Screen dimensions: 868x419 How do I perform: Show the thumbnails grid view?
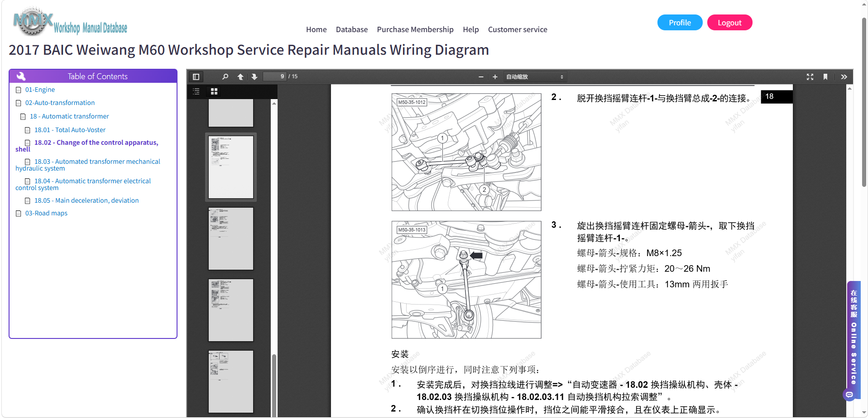[x=214, y=91]
